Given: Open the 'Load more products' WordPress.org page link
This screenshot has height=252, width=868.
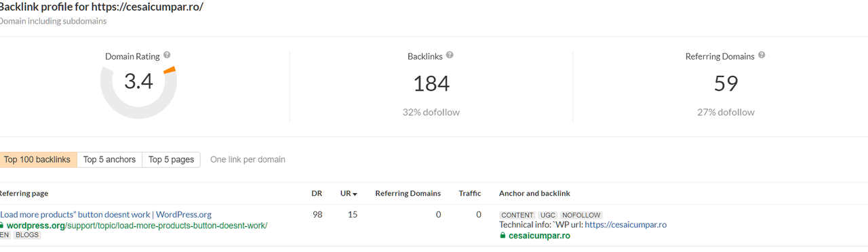Looking at the screenshot, I should [x=106, y=215].
